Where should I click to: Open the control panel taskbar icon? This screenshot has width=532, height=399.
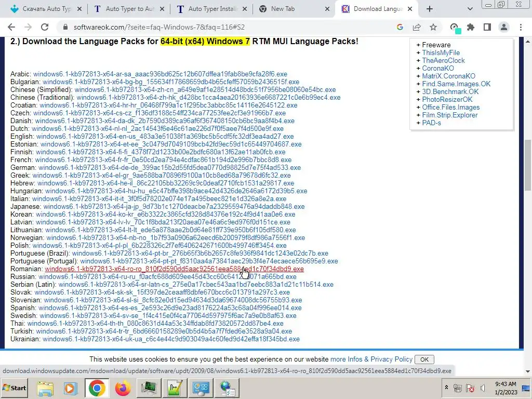point(201,388)
